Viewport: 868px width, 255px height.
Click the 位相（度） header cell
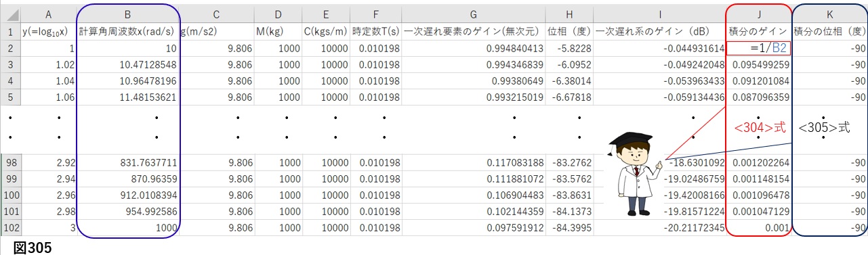pyautogui.click(x=569, y=32)
